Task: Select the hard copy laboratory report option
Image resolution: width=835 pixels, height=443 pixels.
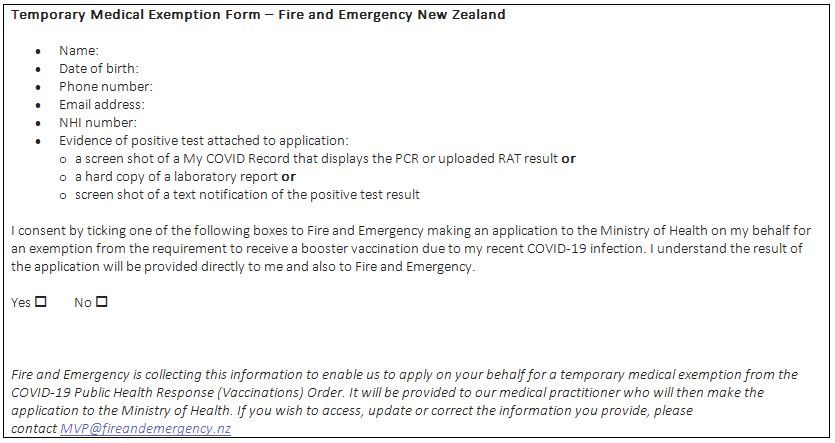Action: point(185,177)
